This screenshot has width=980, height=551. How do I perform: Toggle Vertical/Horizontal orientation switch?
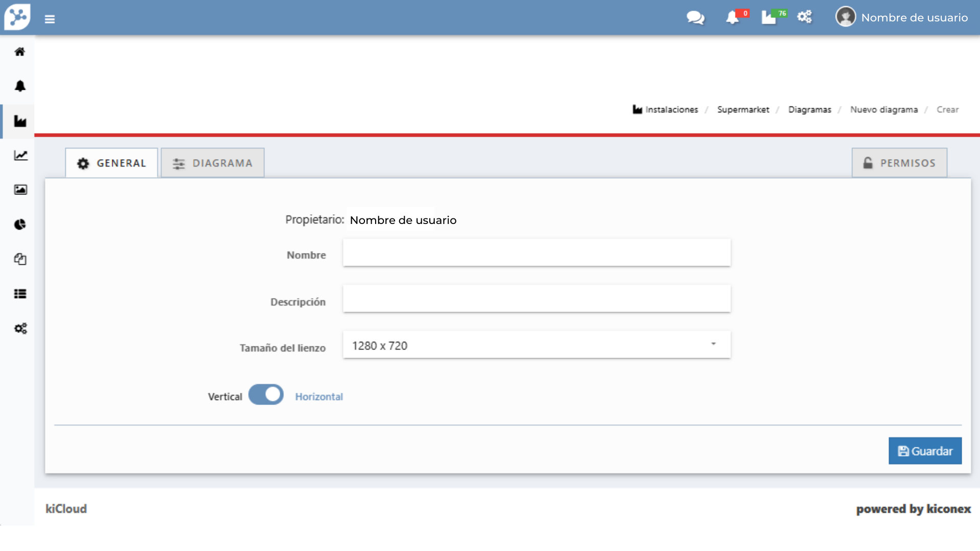(266, 395)
